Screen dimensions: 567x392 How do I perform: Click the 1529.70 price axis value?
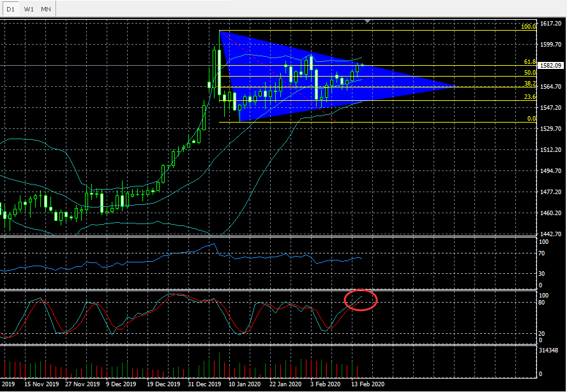click(x=551, y=129)
